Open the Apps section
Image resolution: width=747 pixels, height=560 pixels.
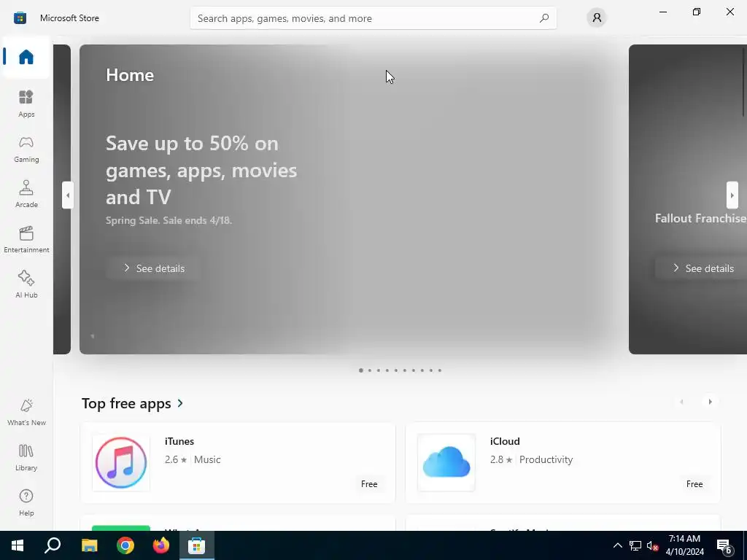[x=26, y=104]
